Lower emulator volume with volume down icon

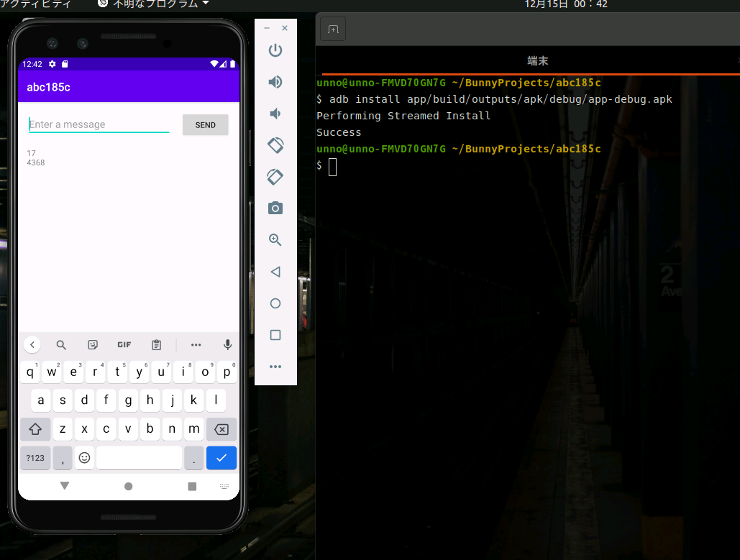click(275, 114)
